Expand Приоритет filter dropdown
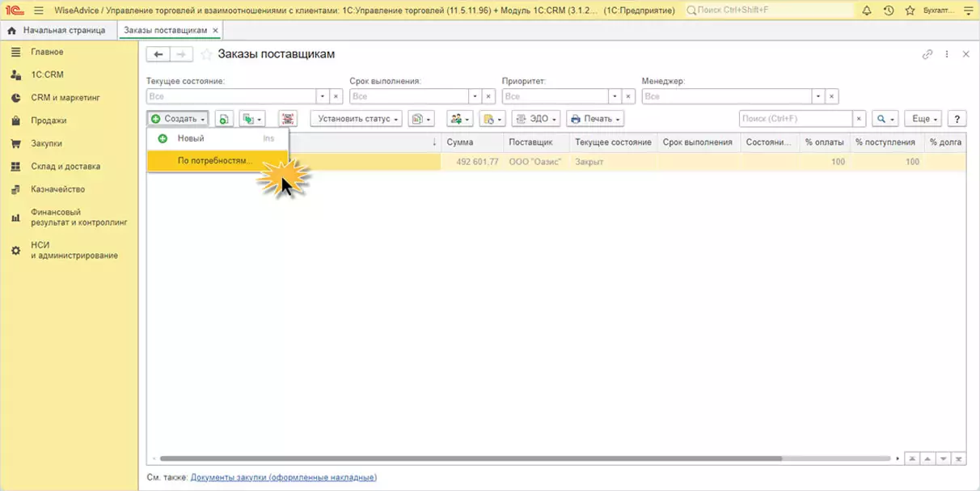 tap(615, 96)
